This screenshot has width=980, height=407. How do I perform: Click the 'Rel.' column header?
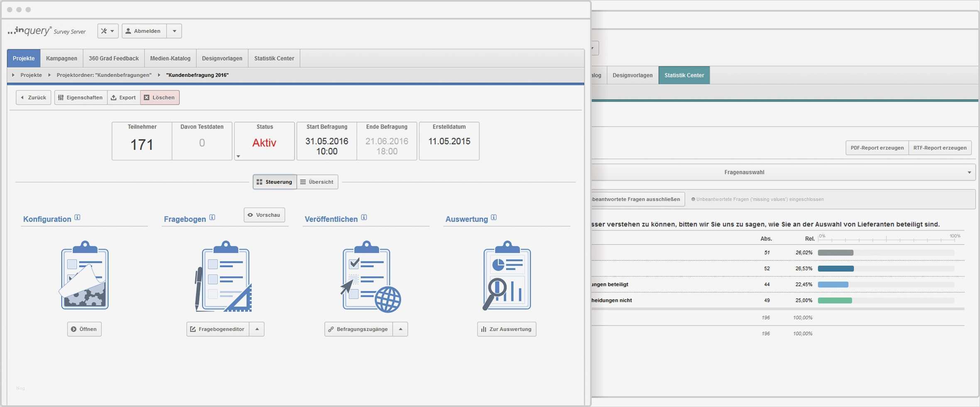(810, 239)
